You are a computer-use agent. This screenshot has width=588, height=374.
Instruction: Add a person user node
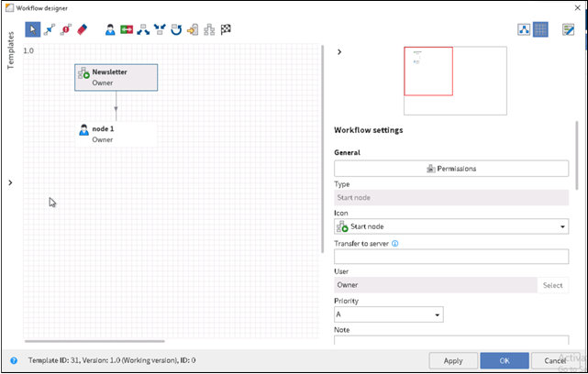click(110, 29)
